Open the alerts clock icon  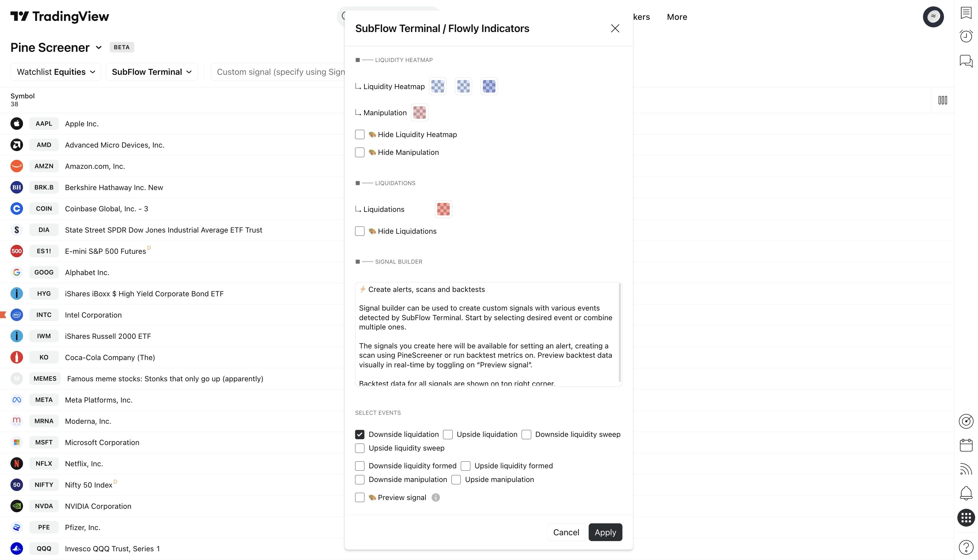coord(966,36)
